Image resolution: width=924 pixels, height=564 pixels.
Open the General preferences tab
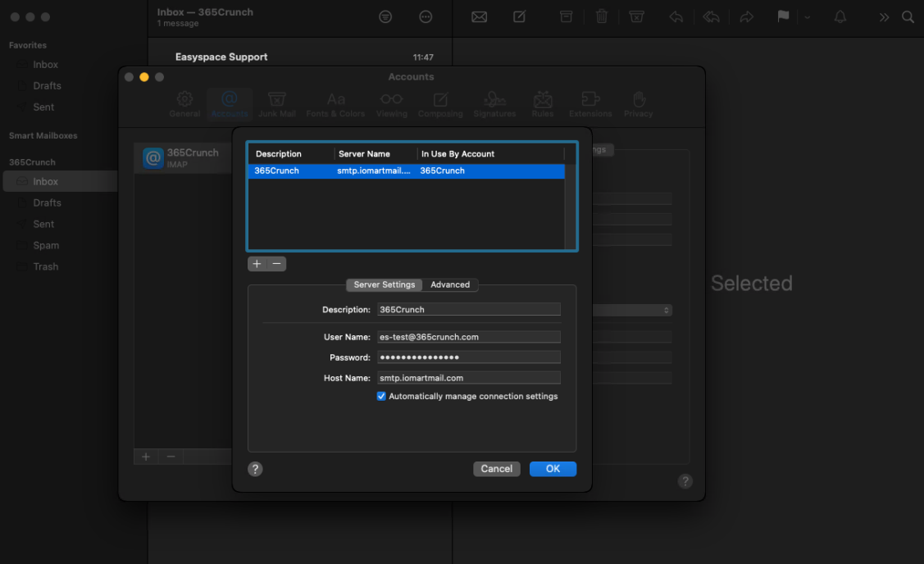184,105
